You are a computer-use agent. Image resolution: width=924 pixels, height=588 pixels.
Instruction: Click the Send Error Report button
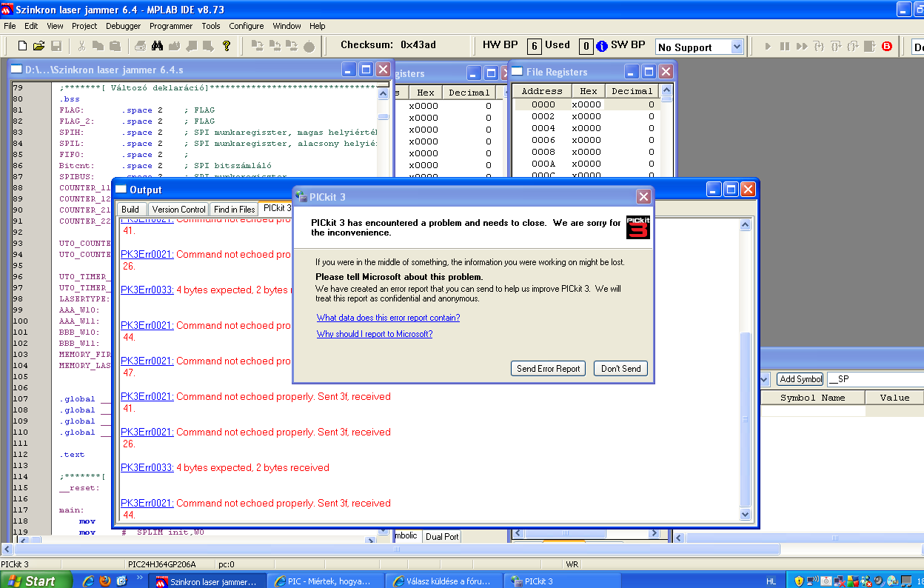(x=549, y=369)
